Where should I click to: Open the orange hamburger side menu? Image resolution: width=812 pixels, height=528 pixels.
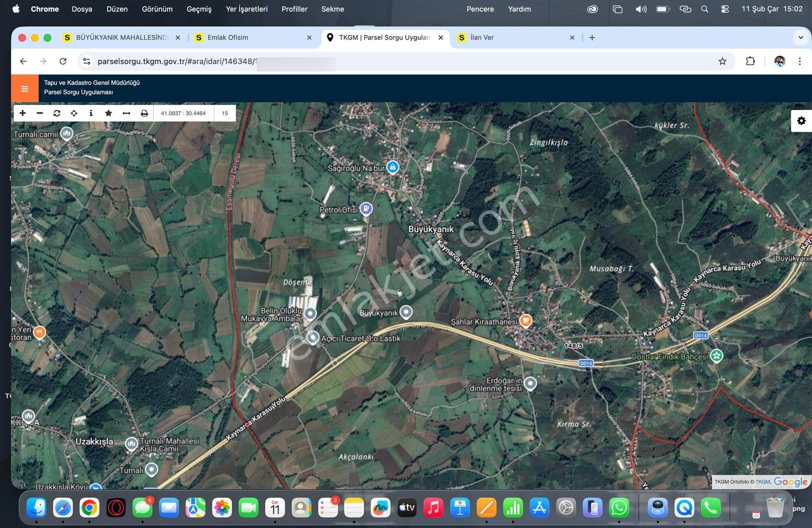(x=24, y=89)
